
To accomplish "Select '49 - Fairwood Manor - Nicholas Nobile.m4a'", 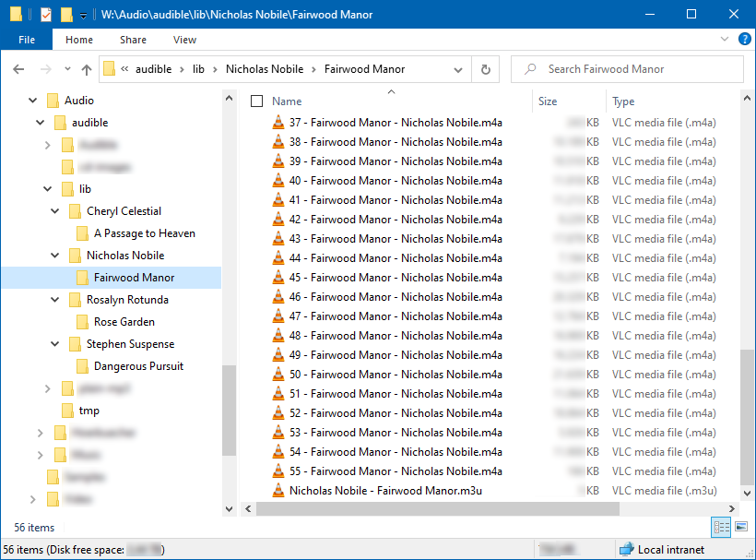I will click(396, 355).
